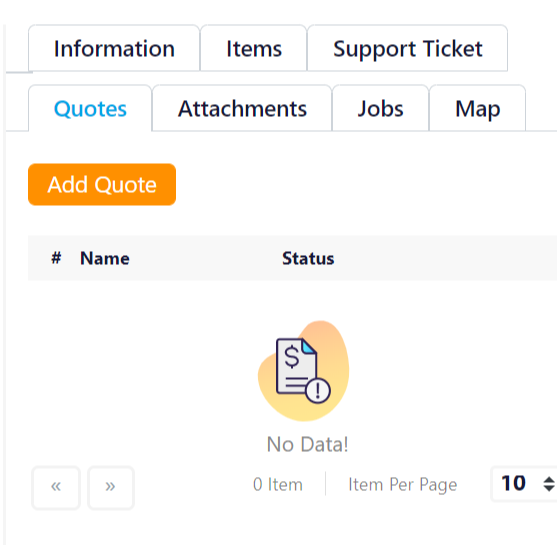Viewport: 557px width, 545px height.
Task: Click the # column header
Action: tap(56, 258)
